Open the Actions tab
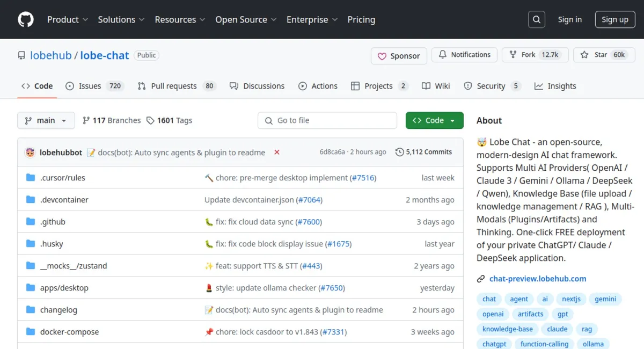Viewport: 644px width, 349px height. coord(318,86)
